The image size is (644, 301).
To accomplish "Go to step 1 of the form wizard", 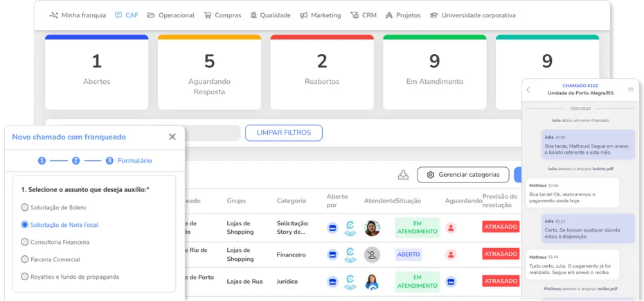I will (x=42, y=161).
